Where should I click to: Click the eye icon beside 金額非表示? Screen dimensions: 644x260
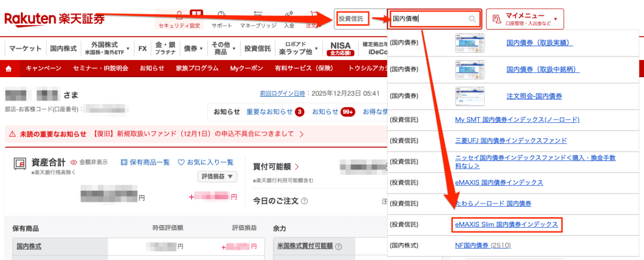73,162
